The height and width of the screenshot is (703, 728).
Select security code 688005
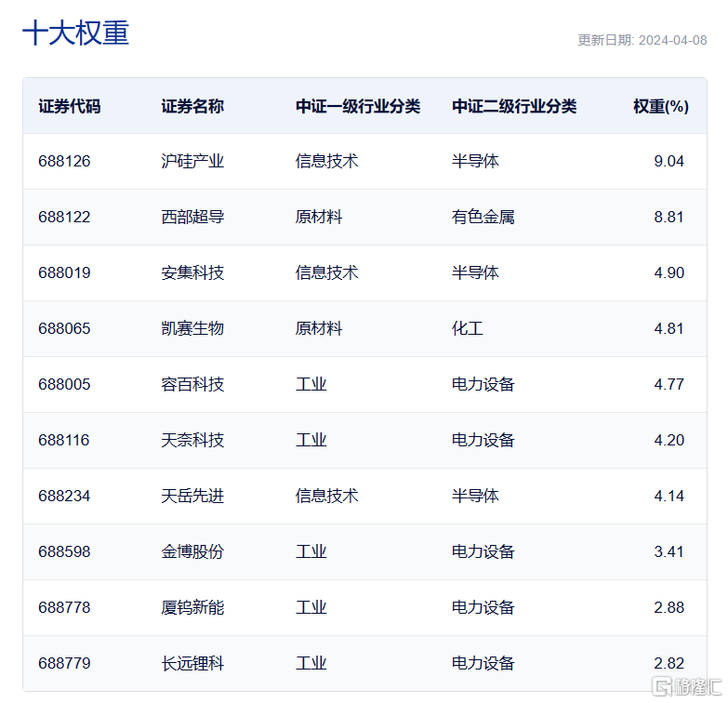64,384
